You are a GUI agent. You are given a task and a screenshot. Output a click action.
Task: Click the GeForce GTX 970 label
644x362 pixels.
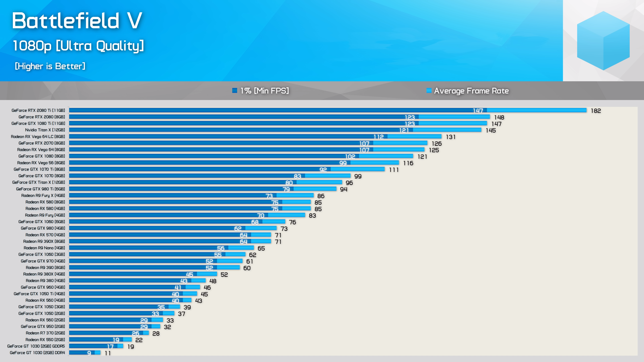click(43, 261)
